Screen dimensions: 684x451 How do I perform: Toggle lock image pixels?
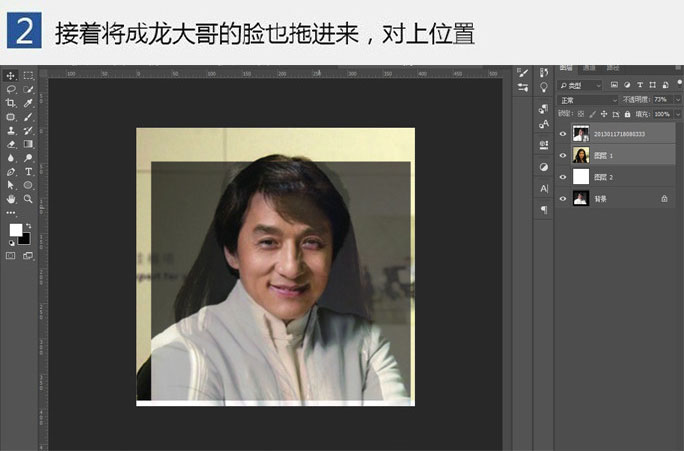pyautogui.click(x=592, y=114)
